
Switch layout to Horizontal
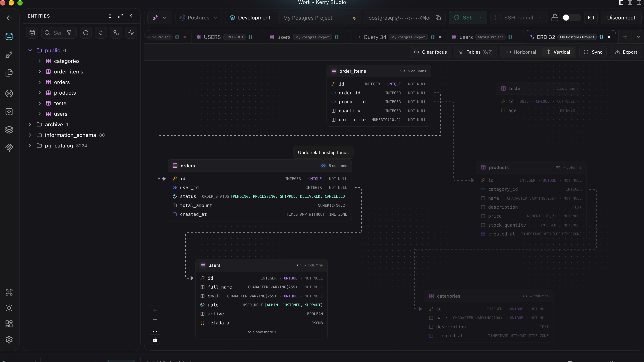[521, 52]
